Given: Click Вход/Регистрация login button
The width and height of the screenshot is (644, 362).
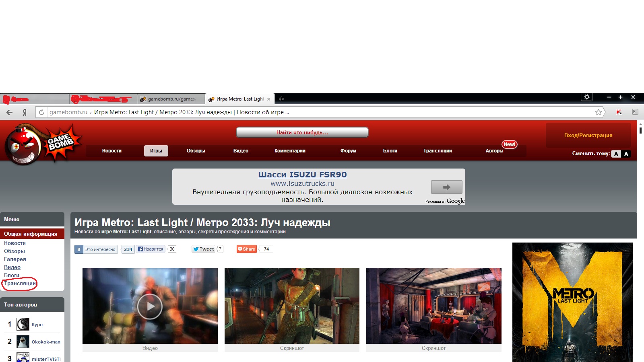Looking at the screenshot, I should 588,136.
